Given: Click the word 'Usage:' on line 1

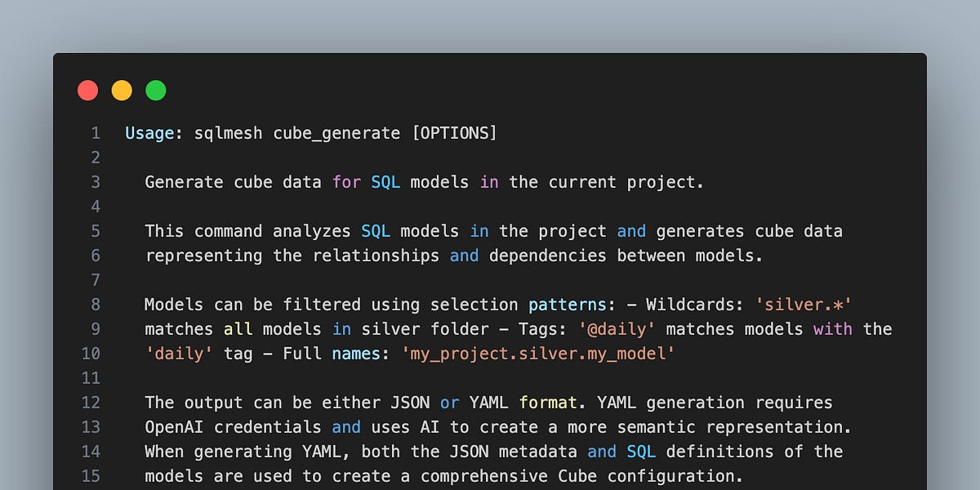Looking at the screenshot, I should (154, 133).
